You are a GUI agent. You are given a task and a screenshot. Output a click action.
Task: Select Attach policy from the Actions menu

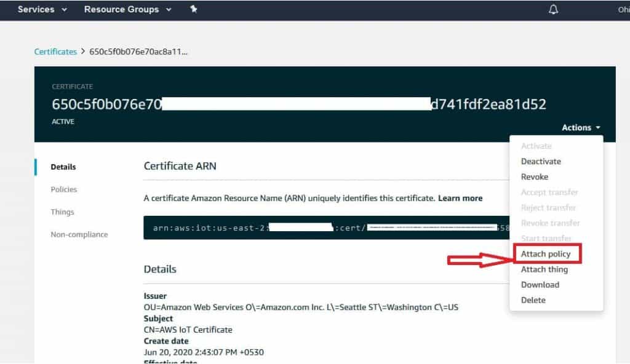546,253
